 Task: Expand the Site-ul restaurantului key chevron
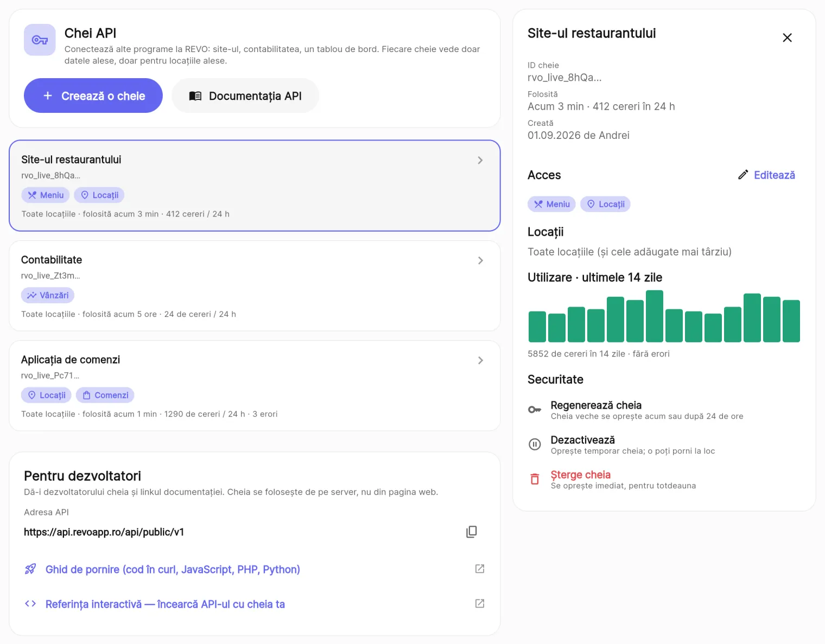pos(480,160)
